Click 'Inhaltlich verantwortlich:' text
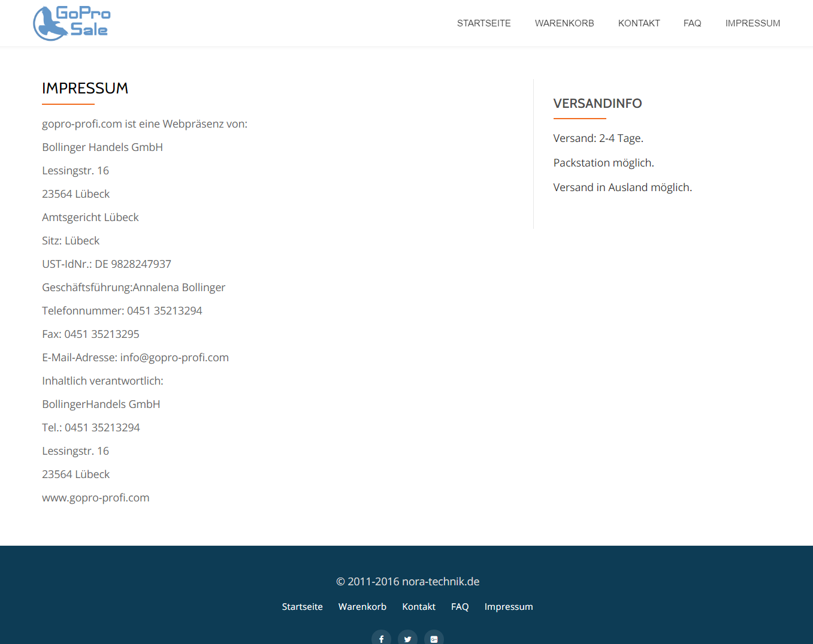 [102, 381]
